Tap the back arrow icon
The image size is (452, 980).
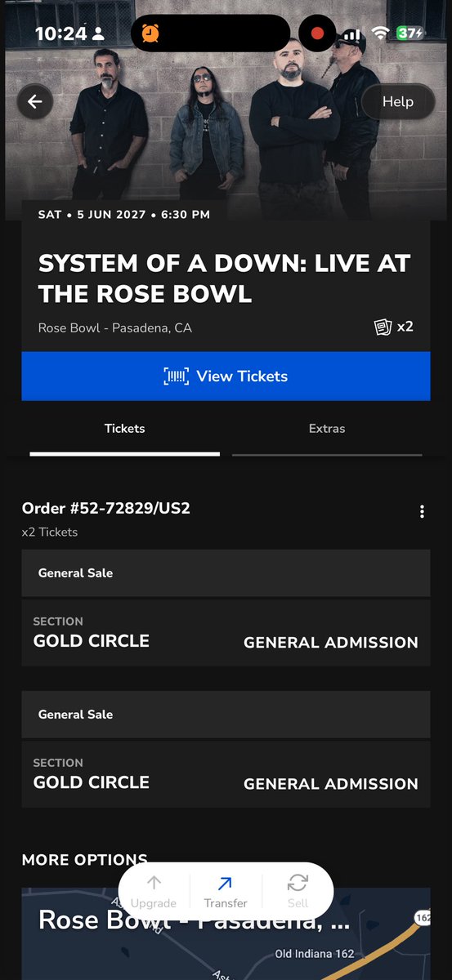coord(34,102)
